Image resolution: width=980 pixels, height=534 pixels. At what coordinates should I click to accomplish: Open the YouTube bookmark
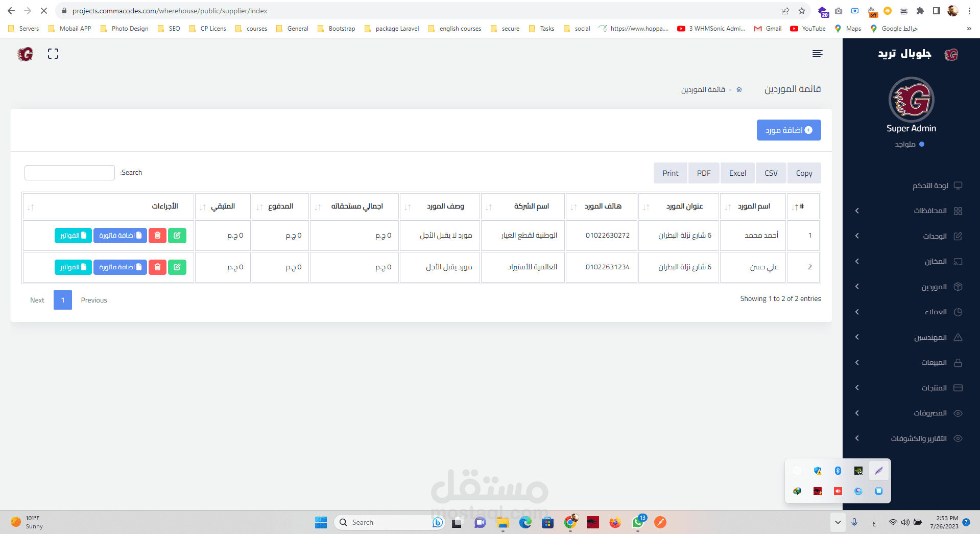[808, 29]
